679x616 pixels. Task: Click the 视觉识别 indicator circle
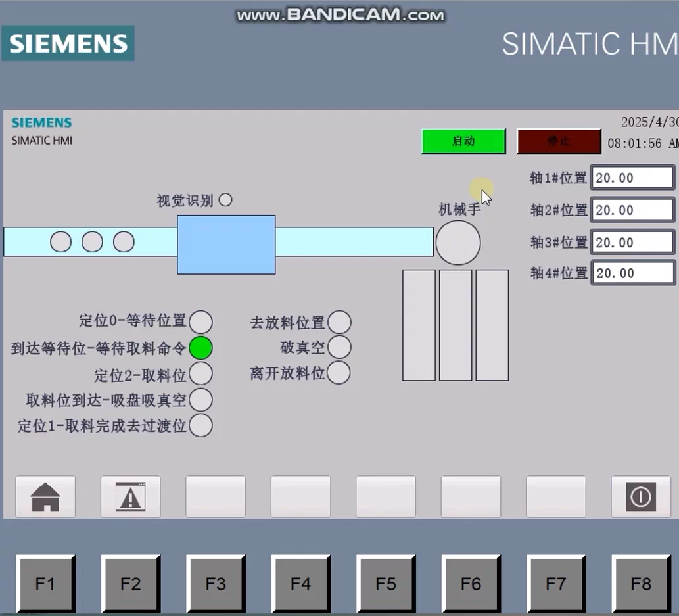point(225,200)
